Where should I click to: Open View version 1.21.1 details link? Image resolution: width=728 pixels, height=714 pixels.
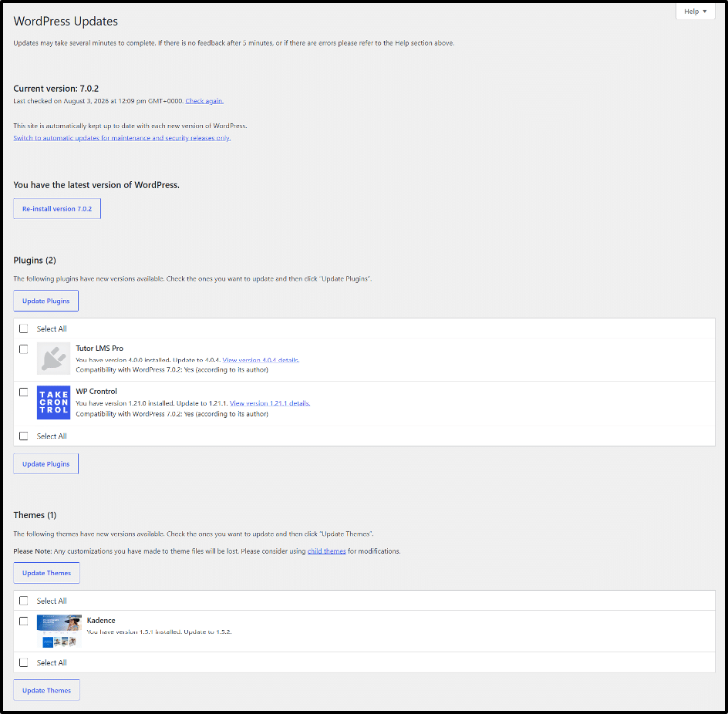click(270, 403)
